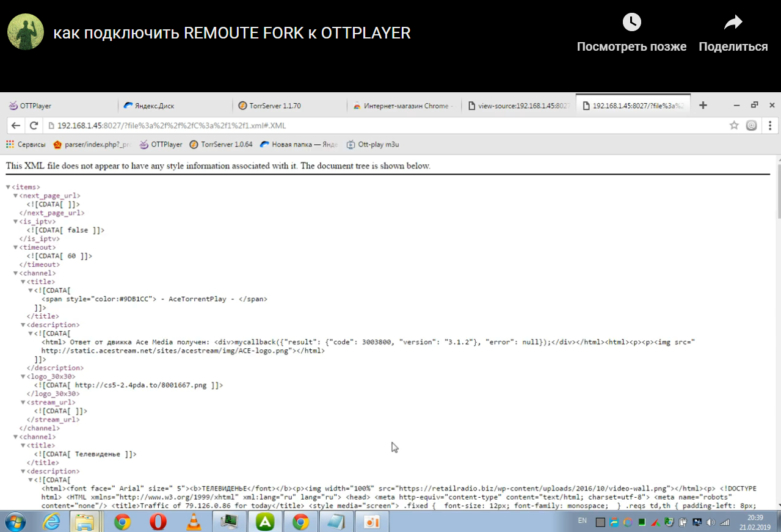This screenshot has height=532, width=781.
Task: Click the address bar URL field
Action: click(366, 126)
